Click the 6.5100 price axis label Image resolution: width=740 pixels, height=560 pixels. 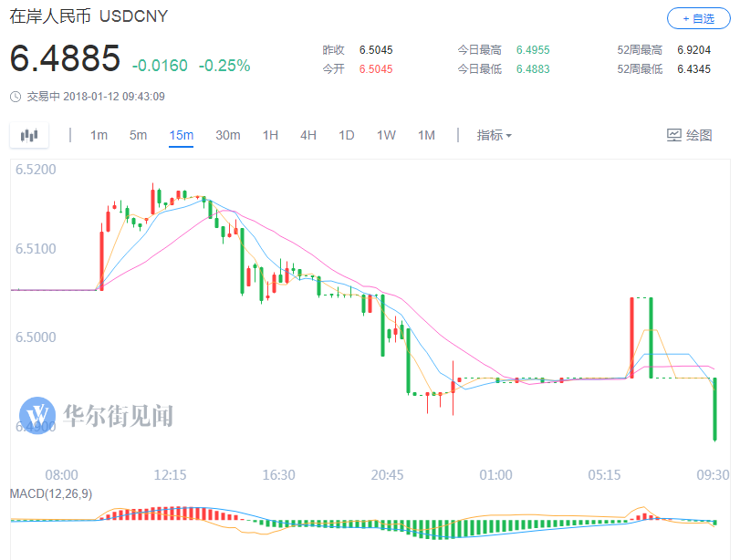pyautogui.click(x=36, y=249)
